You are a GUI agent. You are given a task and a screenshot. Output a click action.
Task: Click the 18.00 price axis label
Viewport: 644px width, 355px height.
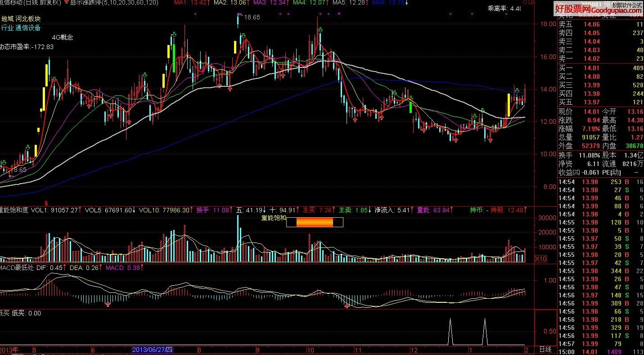[x=547, y=24]
